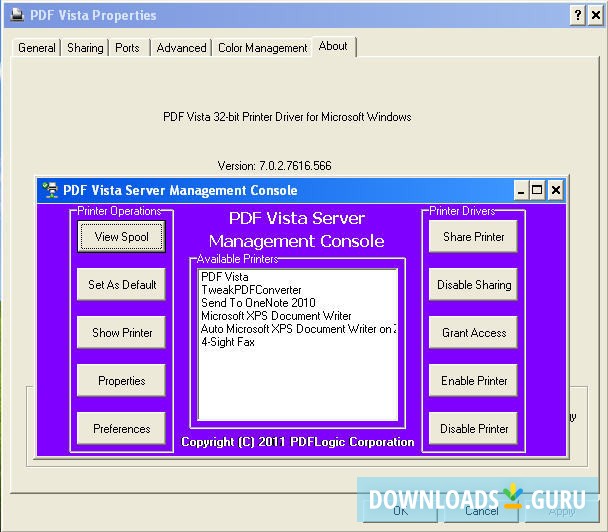Viewport: 608px width, 532px height.
Task: Click the Enable Printer button
Action: click(x=473, y=381)
